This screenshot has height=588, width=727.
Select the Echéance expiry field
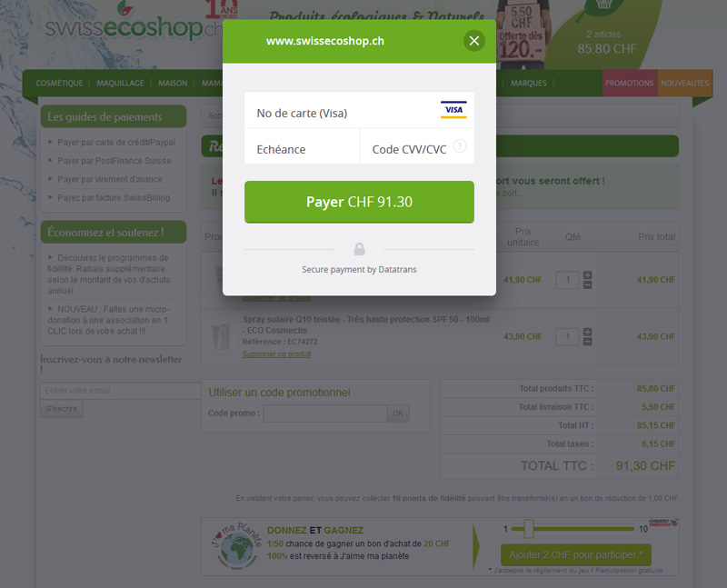302,146
